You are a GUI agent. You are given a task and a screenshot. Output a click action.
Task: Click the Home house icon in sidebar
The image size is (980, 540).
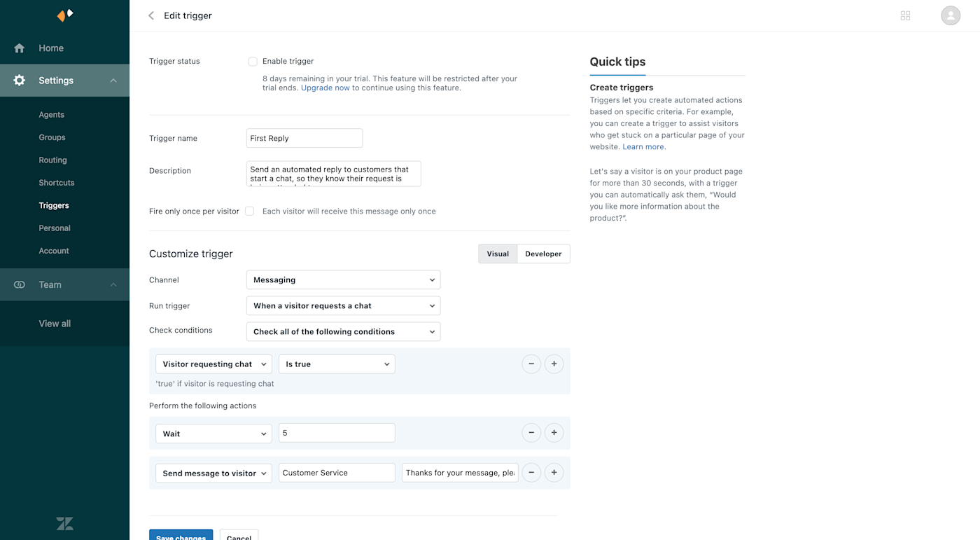(x=20, y=48)
